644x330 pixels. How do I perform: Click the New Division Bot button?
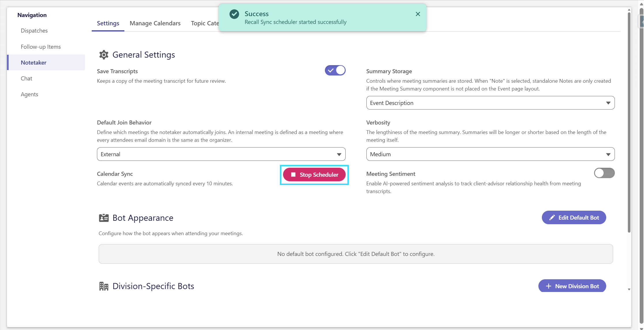click(572, 286)
